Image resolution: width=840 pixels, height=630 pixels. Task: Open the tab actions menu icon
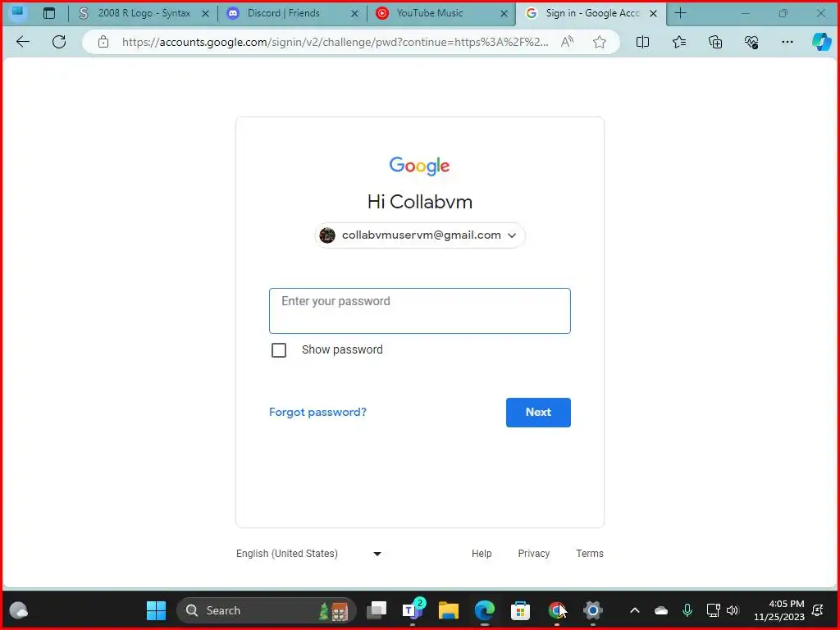48,13
